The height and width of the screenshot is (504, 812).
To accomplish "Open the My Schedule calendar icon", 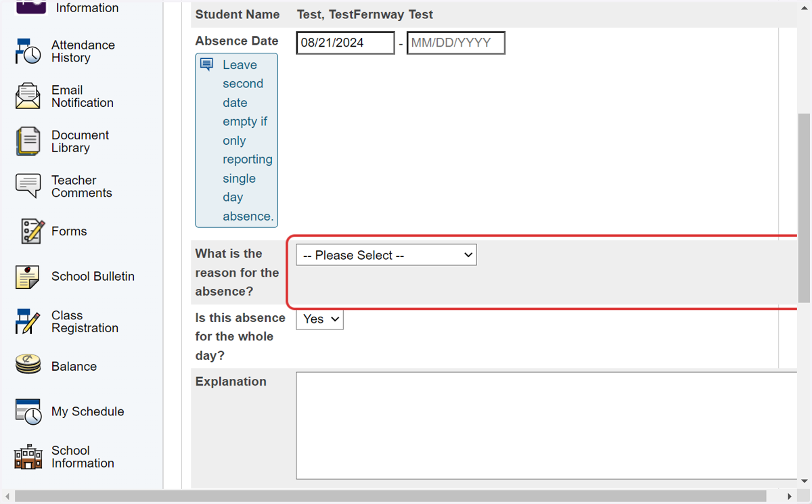I will [x=28, y=412].
